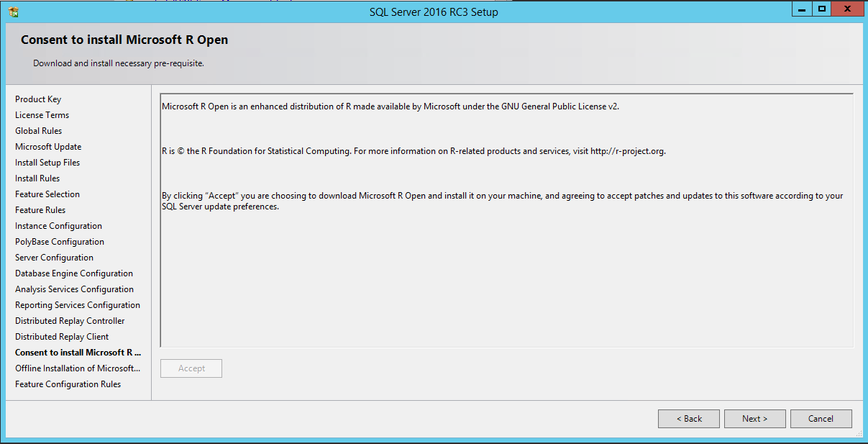Click the http://r-project.org URL text
The height and width of the screenshot is (444, 868).
click(628, 151)
